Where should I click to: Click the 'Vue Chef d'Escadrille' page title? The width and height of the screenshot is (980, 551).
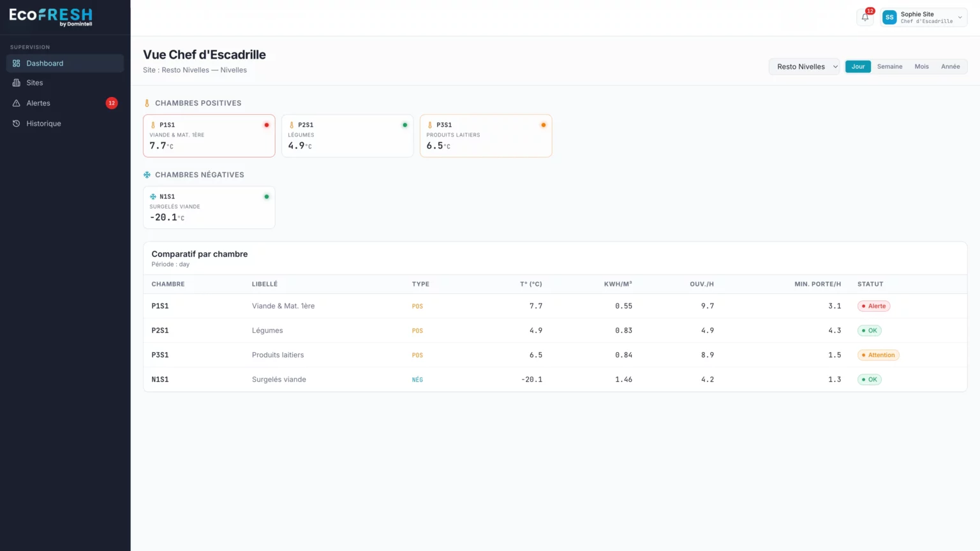204,55
